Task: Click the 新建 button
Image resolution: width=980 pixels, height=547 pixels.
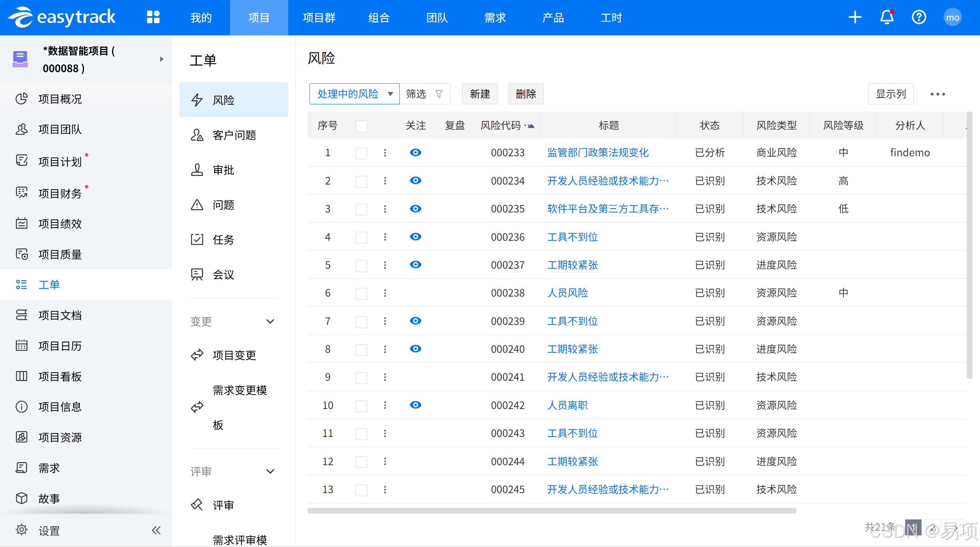Action: click(x=480, y=94)
